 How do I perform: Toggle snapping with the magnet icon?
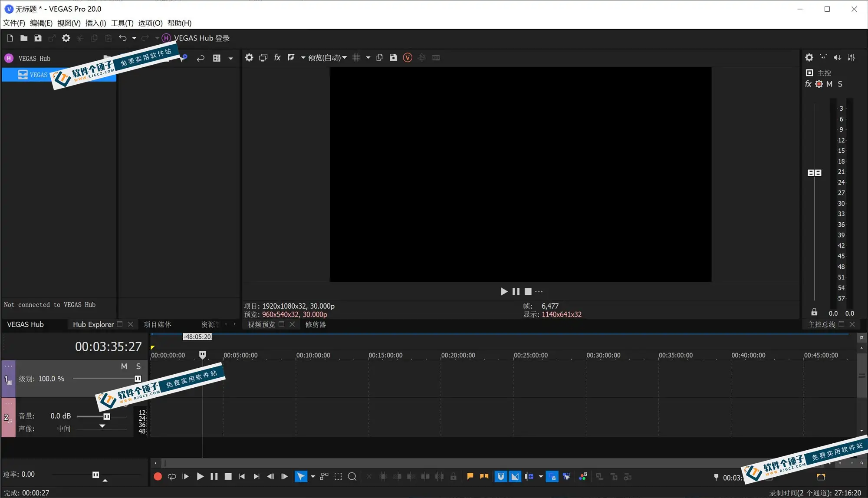point(501,477)
